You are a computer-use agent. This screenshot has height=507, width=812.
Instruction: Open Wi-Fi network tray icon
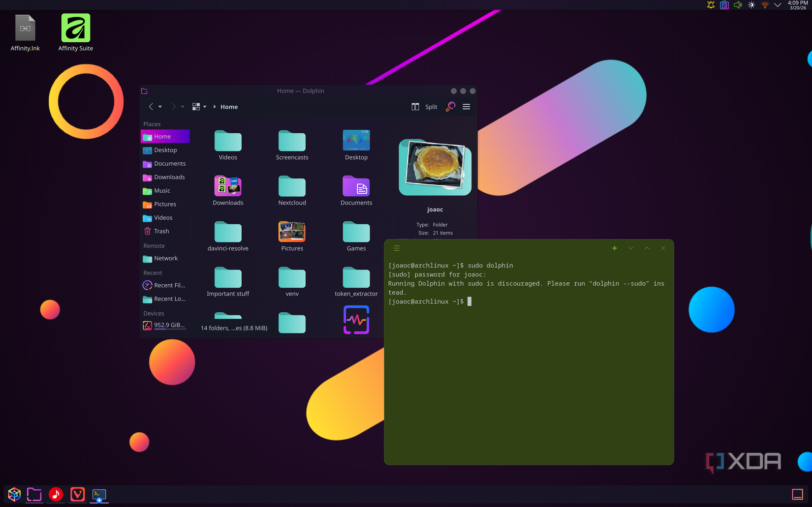coord(765,5)
